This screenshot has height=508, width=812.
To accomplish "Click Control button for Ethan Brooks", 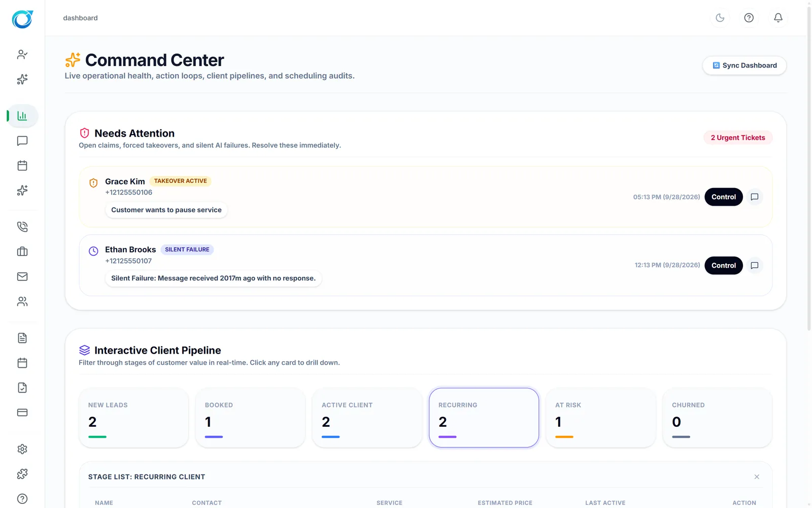I will pos(724,265).
